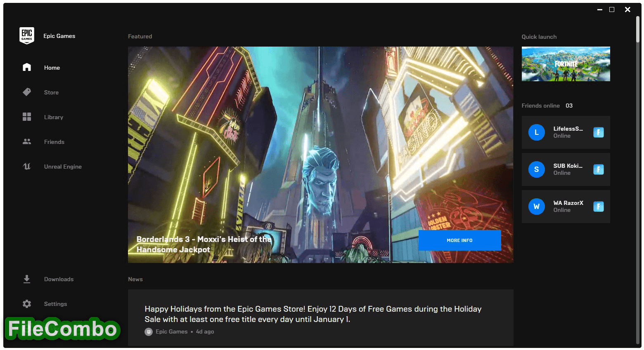This screenshot has width=644, height=350.
Task: Click the 'Friends online' heading
Action: point(540,106)
